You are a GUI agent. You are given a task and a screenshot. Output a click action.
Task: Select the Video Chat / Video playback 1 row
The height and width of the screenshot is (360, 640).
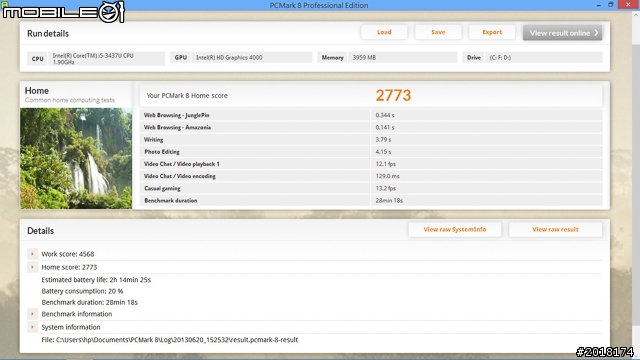coord(371,164)
